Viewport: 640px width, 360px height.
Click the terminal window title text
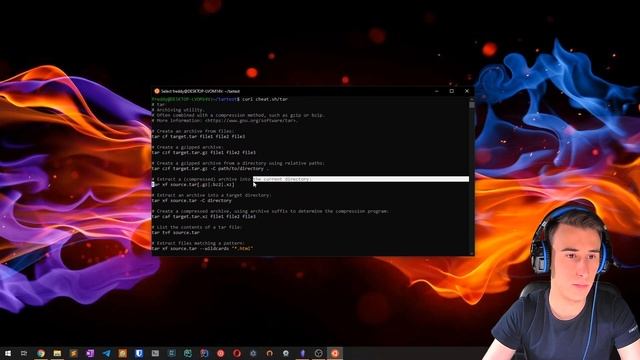[200, 91]
